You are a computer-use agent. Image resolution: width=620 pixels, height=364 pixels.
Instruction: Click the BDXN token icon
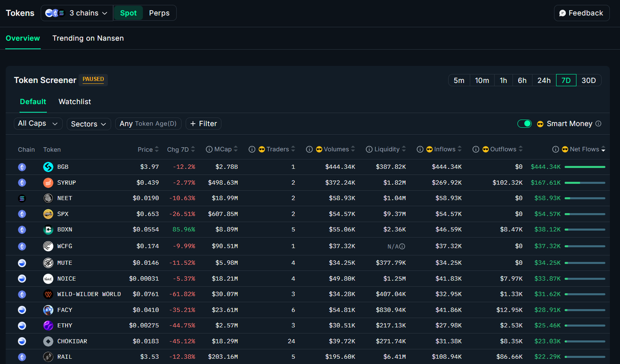48,229
